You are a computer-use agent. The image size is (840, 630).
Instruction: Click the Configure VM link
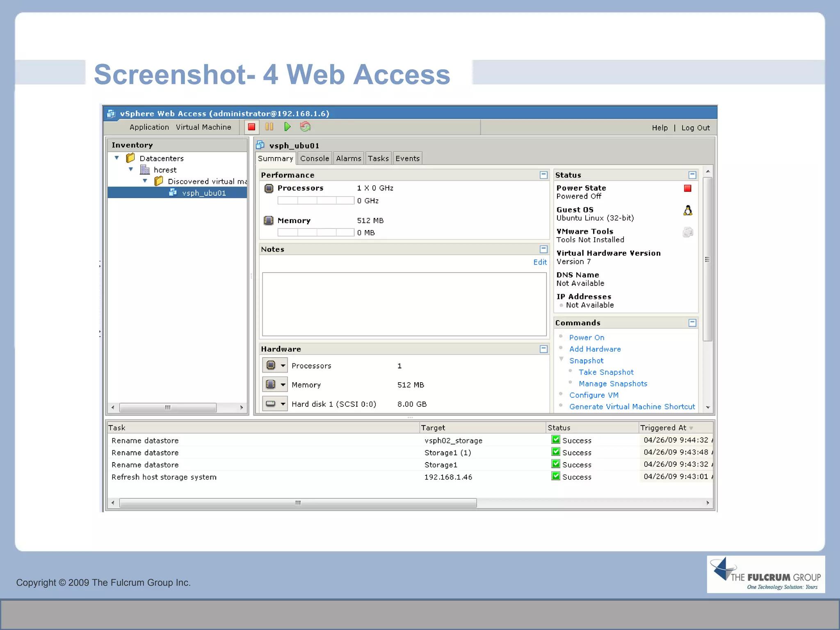click(x=594, y=395)
